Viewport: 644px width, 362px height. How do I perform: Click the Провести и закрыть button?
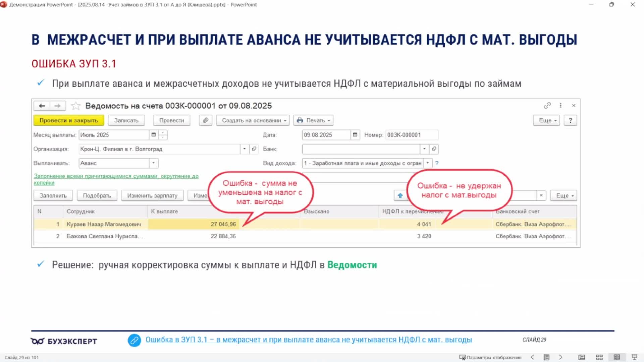click(x=69, y=120)
